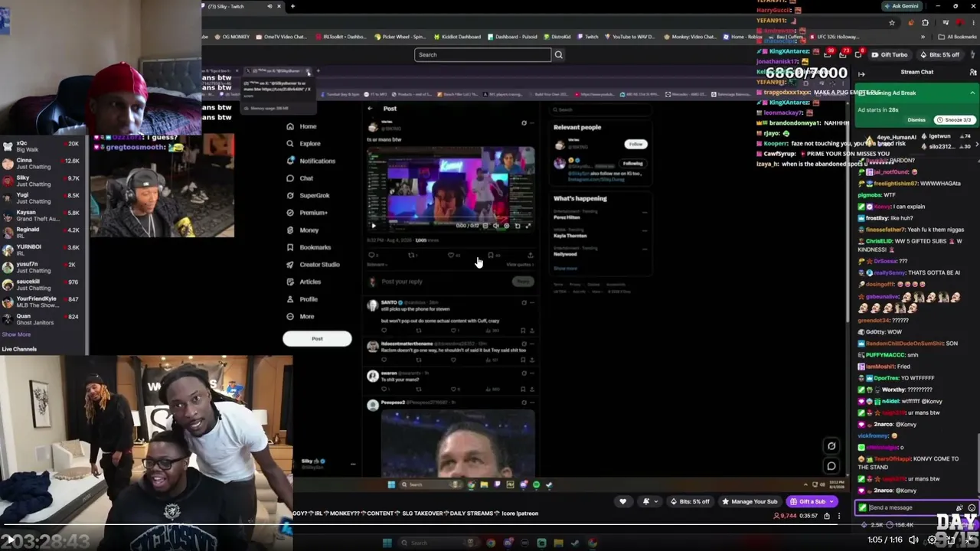Screen dimensions: 980x551
Task: Like the main post with the heart icon
Action: (x=451, y=255)
